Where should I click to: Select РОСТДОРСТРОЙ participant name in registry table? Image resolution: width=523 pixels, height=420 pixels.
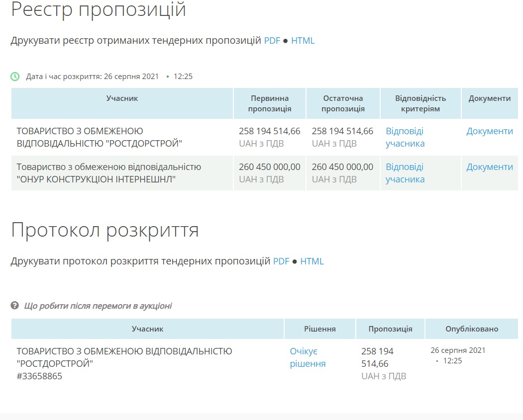point(100,137)
